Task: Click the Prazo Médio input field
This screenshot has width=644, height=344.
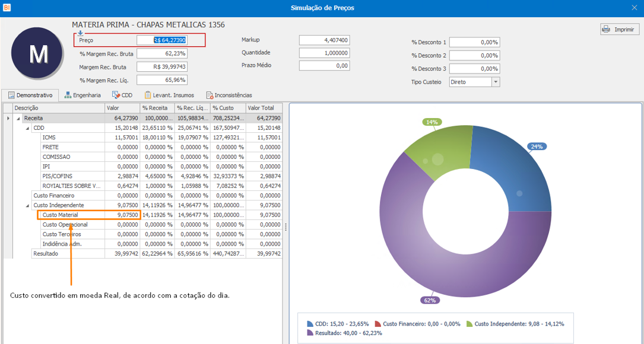Action: pyautogui.click(x=325, y=66)
